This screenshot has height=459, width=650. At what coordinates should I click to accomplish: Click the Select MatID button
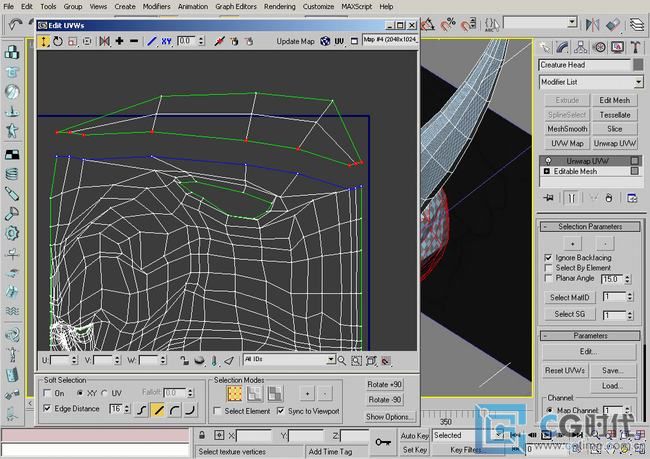(570, 297)
